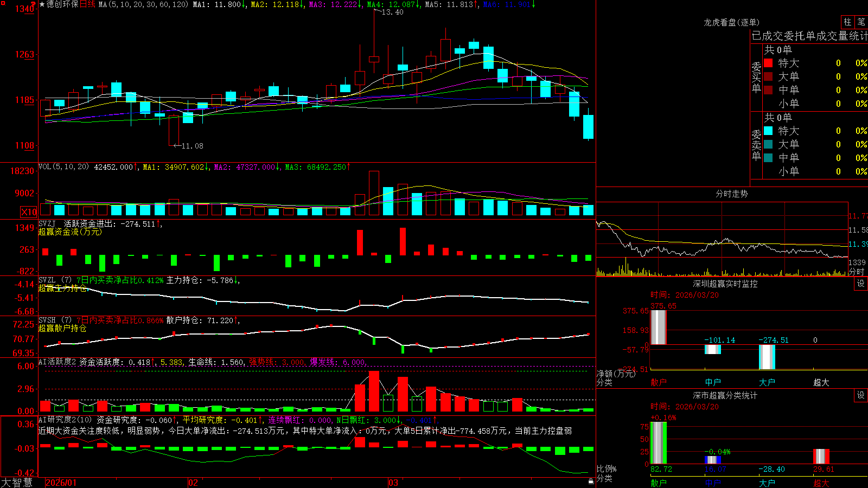
Task: Click cyan 特大 swatch in 委卖单
Action: pos(768,131)
